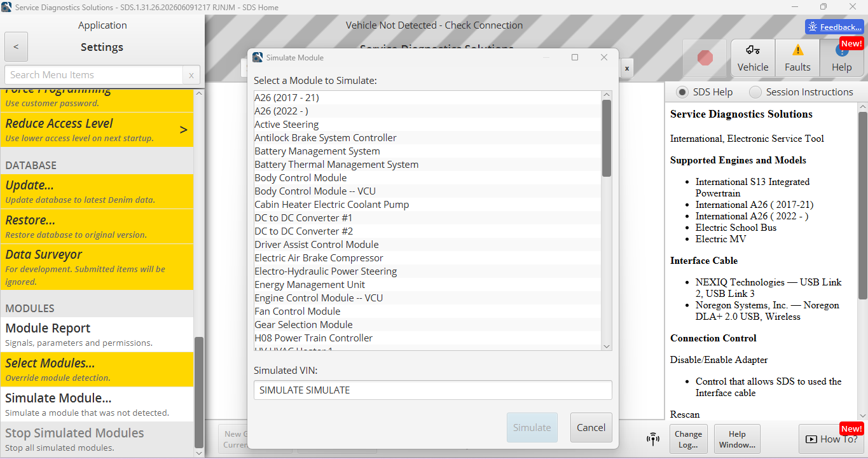Click the red stop icon button
868x459 pixels.
pos(705,58)
